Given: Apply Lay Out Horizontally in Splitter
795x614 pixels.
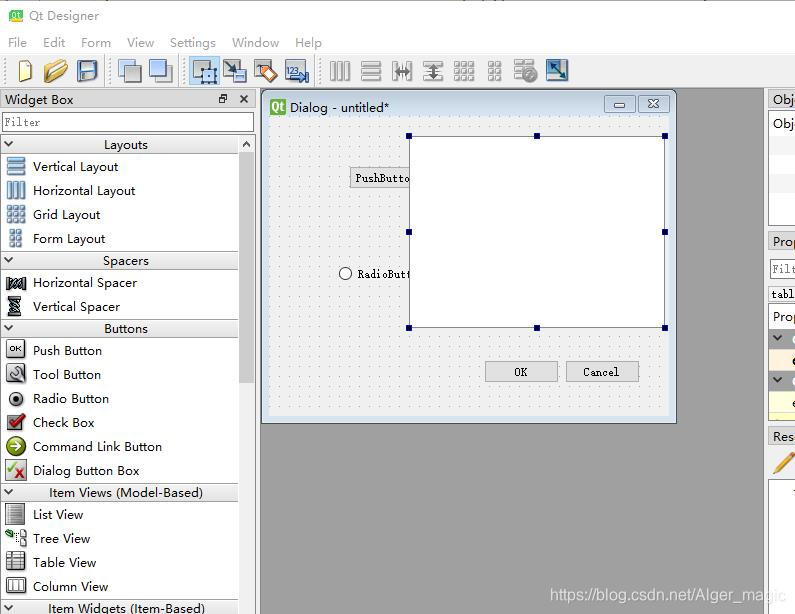Looking at the screenshot, I should [402, 70].
